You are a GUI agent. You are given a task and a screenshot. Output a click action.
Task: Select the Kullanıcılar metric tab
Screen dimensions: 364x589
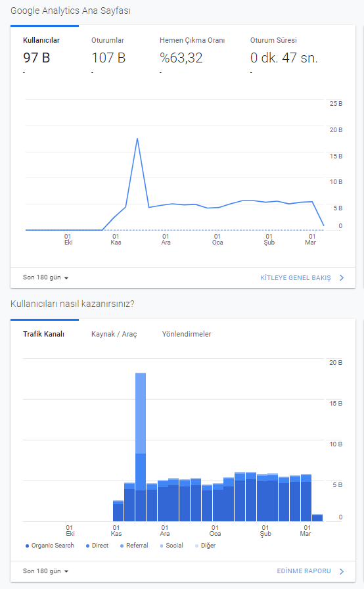(41, 51)
